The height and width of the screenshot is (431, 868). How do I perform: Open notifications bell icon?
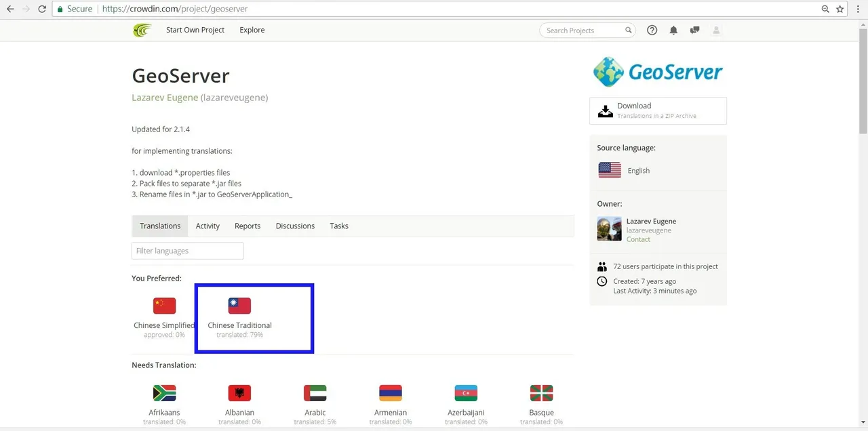pyautogui.click(x=673, y=30)
